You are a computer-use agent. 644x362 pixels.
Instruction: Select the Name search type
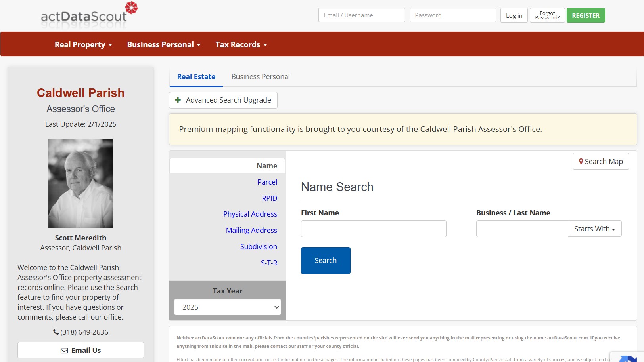tap(227, 166)
